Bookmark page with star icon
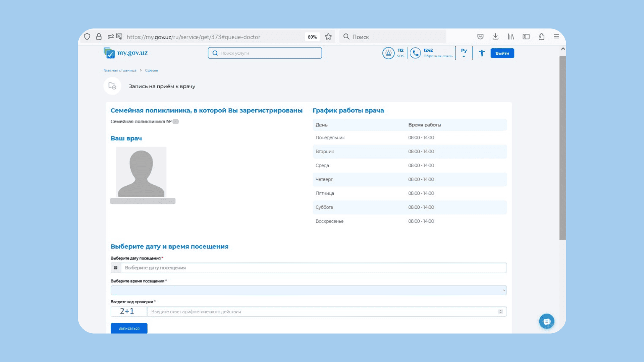Screen dimensions: 644x362 (x=328, y=37)
